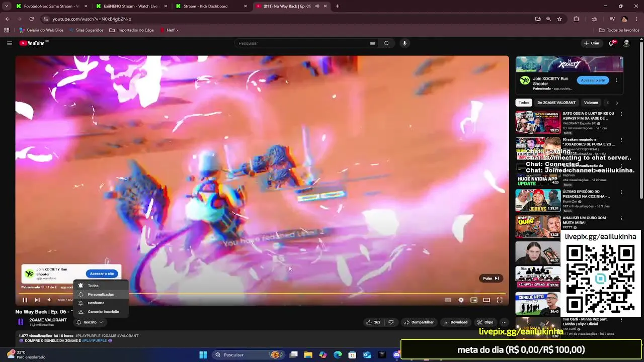644x362 pixels.
Task: Pause the video playback
Action: (25, 300)
